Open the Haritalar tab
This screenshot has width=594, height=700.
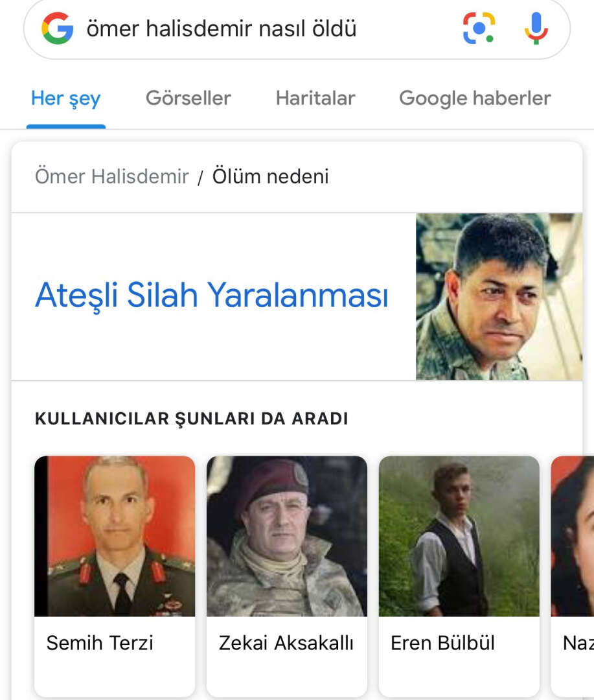point(315,99)
